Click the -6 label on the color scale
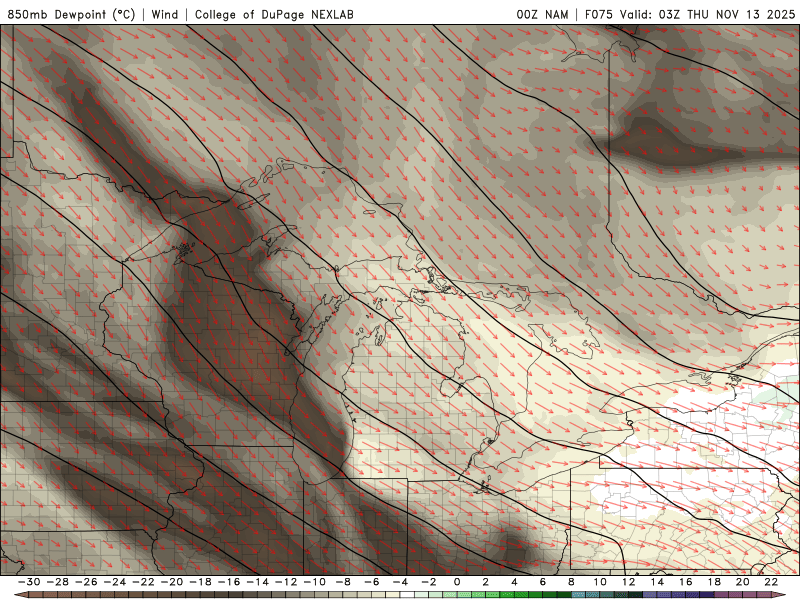 372,582
